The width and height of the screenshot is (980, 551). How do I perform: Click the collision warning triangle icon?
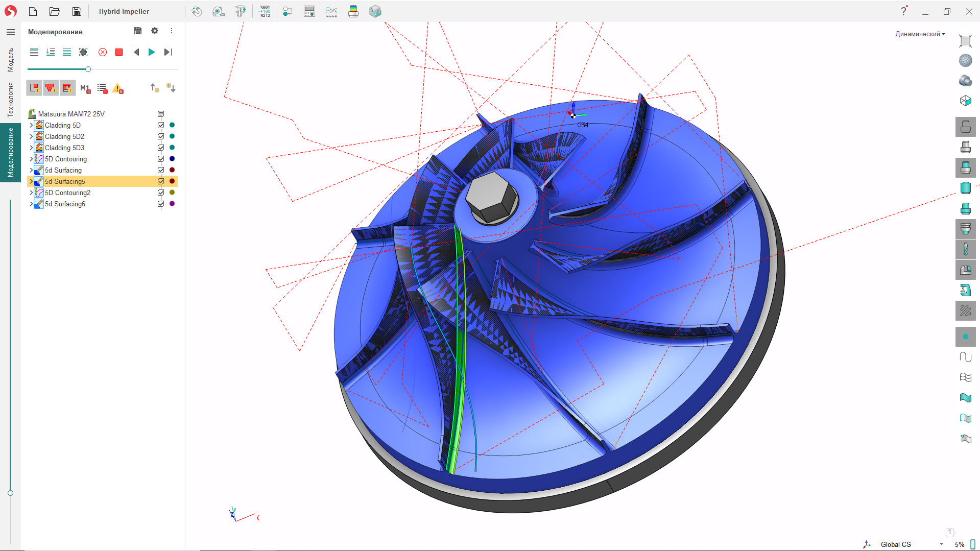(x=118, y=88)
